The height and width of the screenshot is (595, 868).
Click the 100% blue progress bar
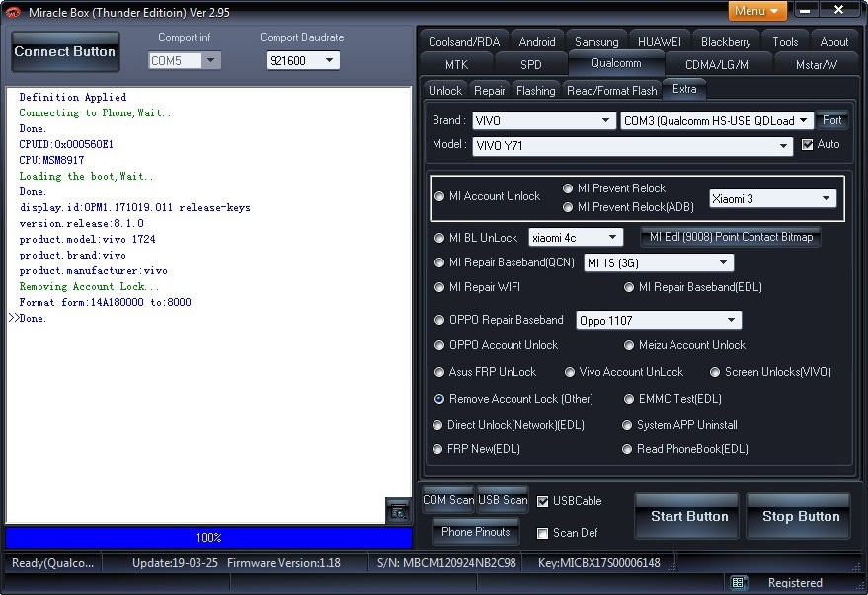point(208,537)
